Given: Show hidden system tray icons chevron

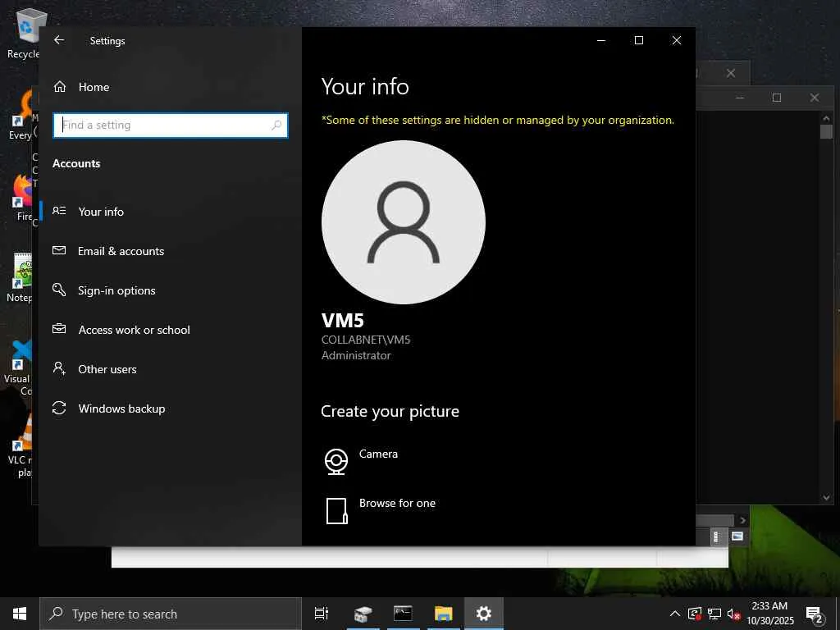Looking at the screenshot, I should coord(675,614).
